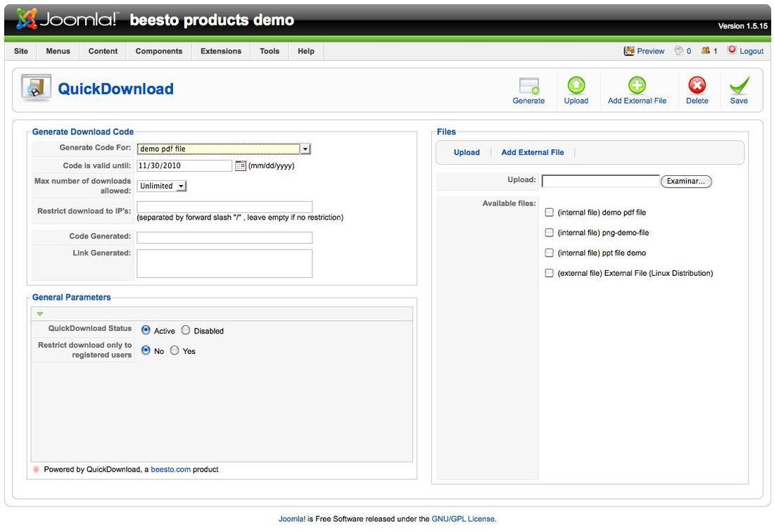Click the Restrict download to IP's field
This screenshot has width=774, height=532.
coord(224,207)
